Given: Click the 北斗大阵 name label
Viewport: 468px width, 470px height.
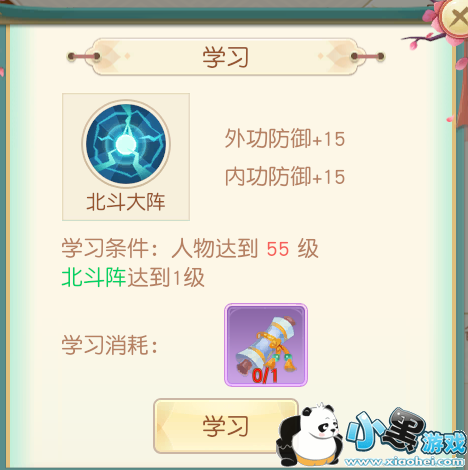Looking at the screenshot, I should pyautogui.click(x=126, y=202).
